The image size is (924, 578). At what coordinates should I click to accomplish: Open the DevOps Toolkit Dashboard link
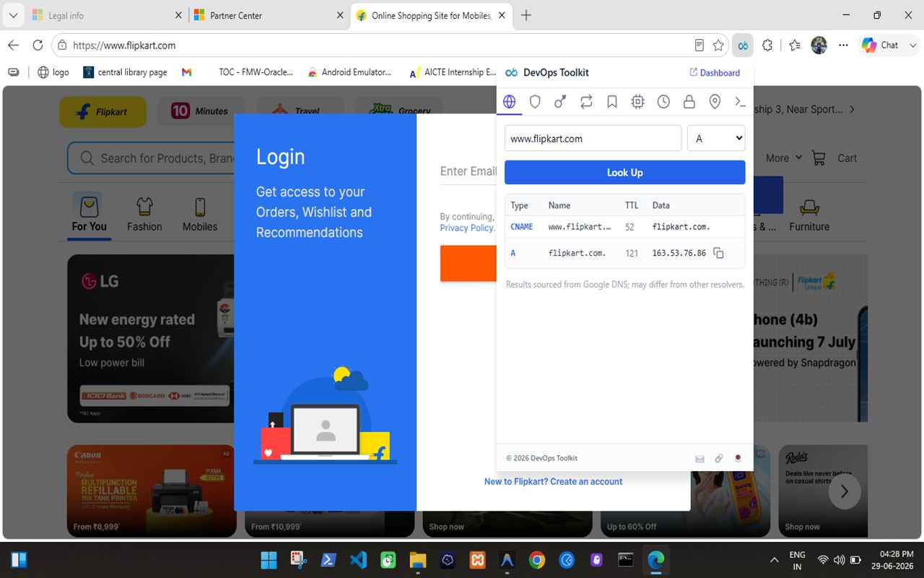715,73
